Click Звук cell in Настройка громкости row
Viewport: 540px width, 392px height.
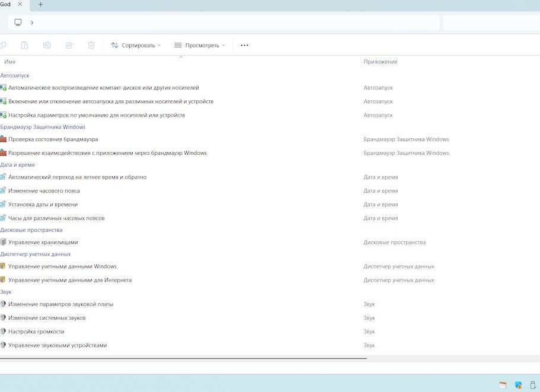[x=369, y=332]
